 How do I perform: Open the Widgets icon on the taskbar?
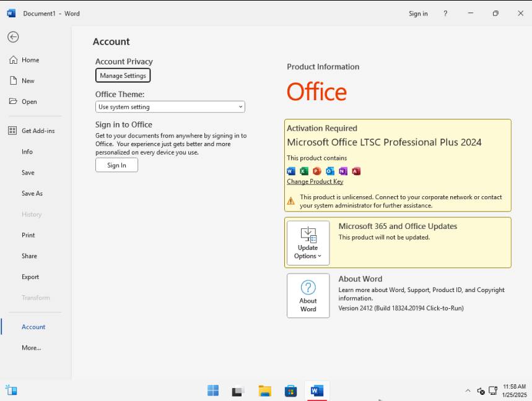tap(11, 390)
